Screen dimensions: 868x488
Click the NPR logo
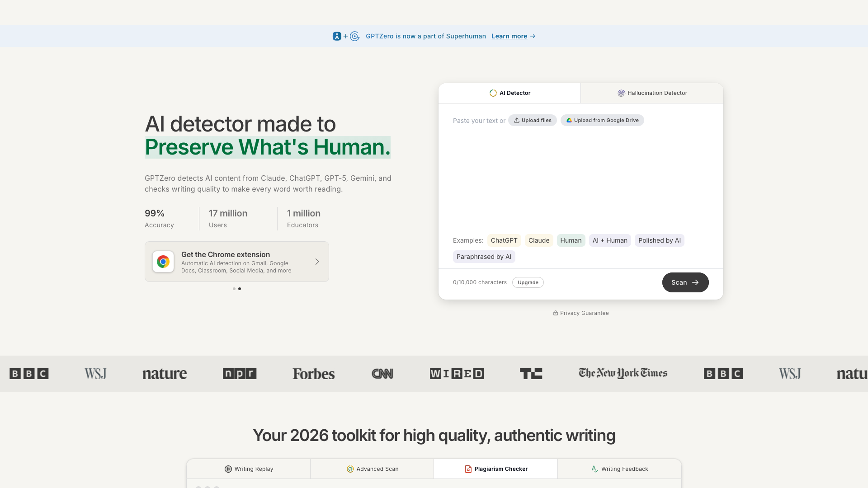tap(240, 374)
